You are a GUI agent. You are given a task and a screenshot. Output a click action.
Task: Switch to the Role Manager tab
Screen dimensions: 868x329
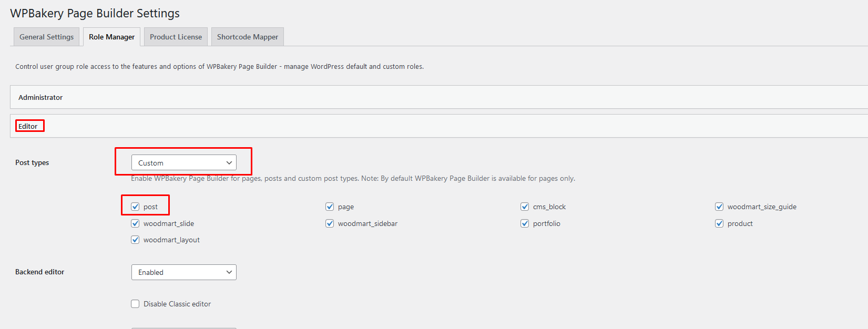tap(111, 37)
